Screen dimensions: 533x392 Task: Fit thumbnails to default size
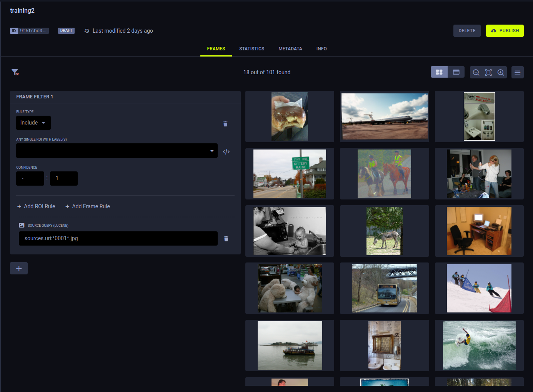coord(488,73)
